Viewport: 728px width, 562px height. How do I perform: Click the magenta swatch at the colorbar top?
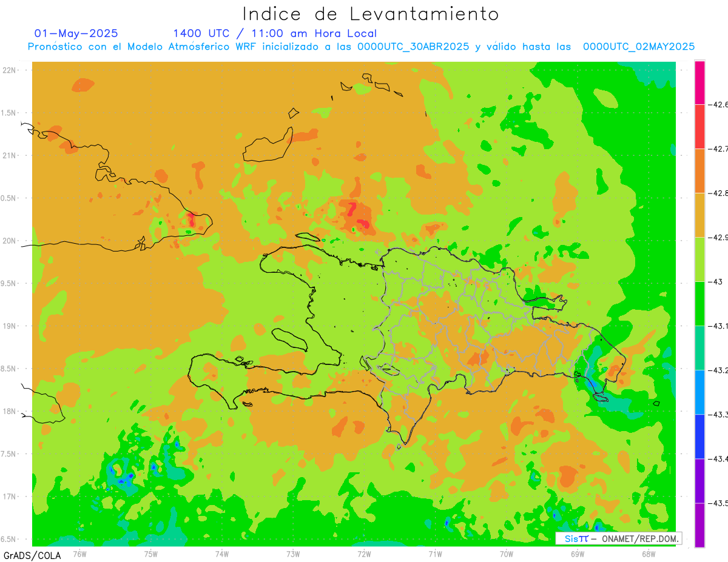tap(699, 82)
